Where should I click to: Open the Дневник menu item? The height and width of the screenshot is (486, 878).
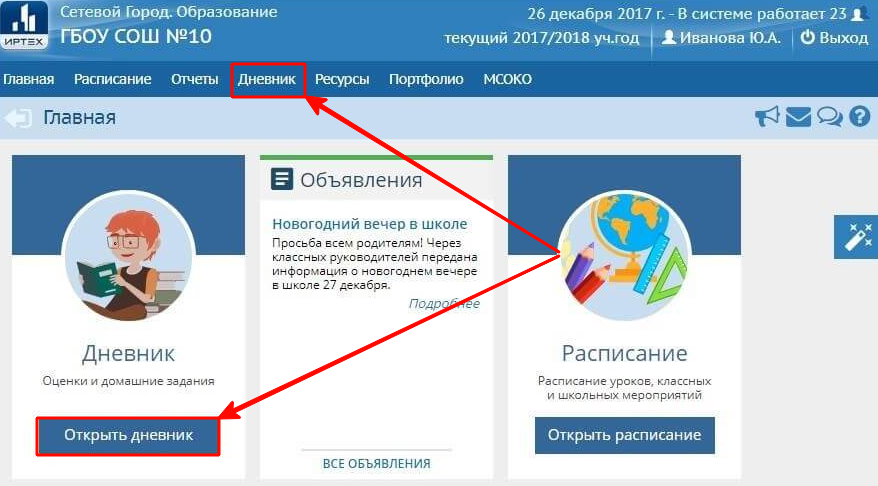tap(267, 80)
